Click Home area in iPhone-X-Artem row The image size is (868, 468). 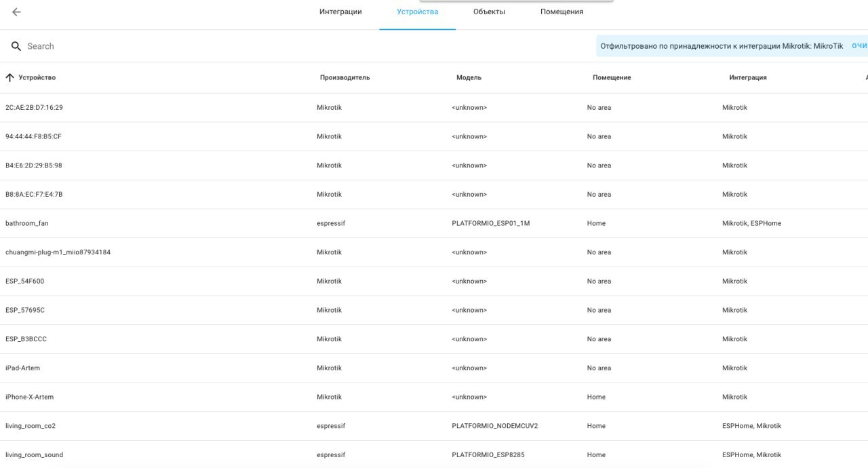pos(596,397)
